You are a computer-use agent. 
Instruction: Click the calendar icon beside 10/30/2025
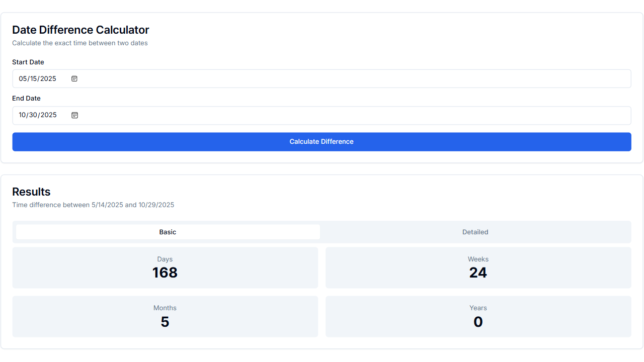point(74,115)
